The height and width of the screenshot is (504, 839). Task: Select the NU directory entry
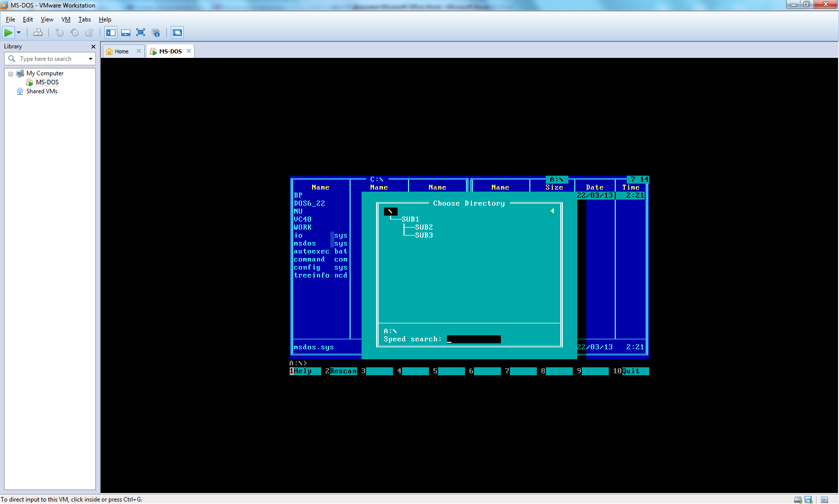298,212
